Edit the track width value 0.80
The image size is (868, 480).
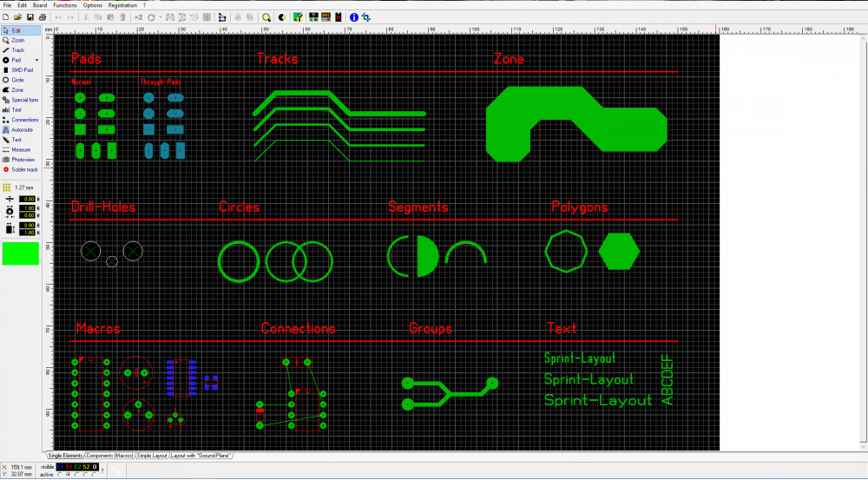point(27,200)
